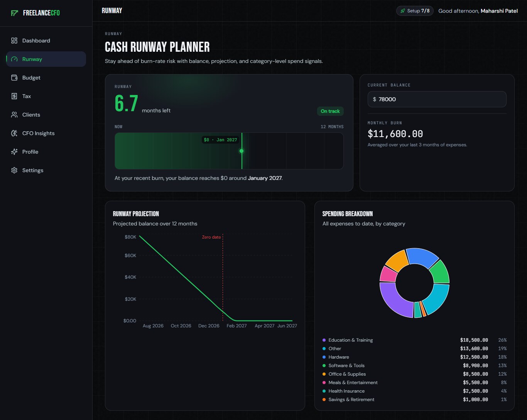Click the green zero-balance marker dot
Image resolution: width=527 pixels, height=420 pixels.
[x=242, y=151]
